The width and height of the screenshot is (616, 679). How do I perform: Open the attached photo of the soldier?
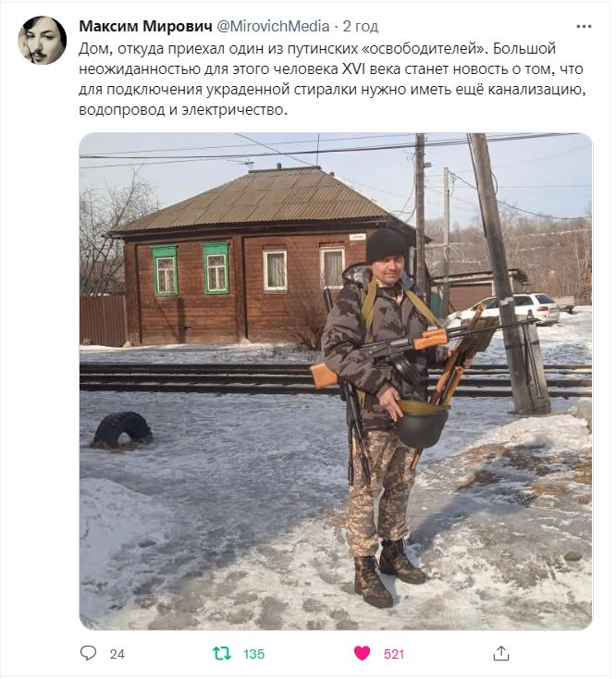[x=336, y=381]
